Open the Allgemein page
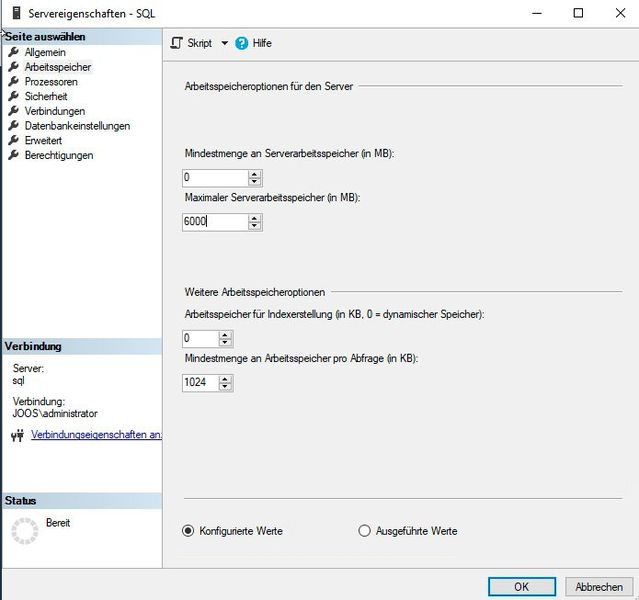The width and height of the screenshot is (639, 600). point(45,52)
